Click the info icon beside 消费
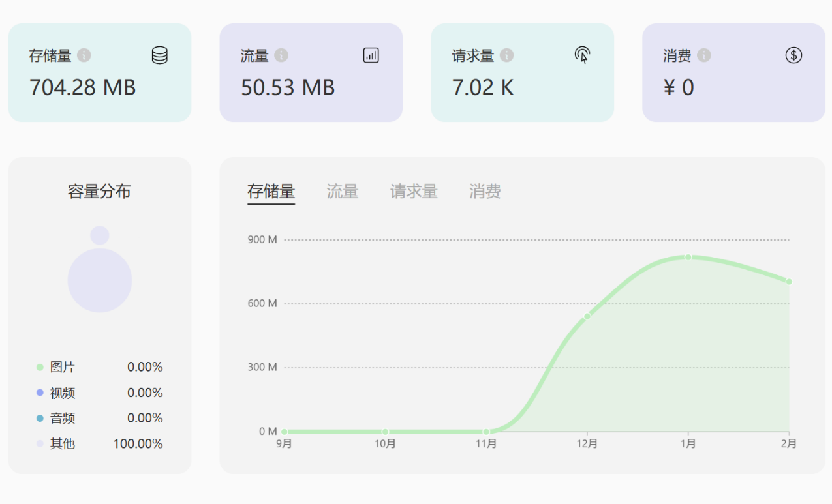832x504 pixels. point(704,55)
